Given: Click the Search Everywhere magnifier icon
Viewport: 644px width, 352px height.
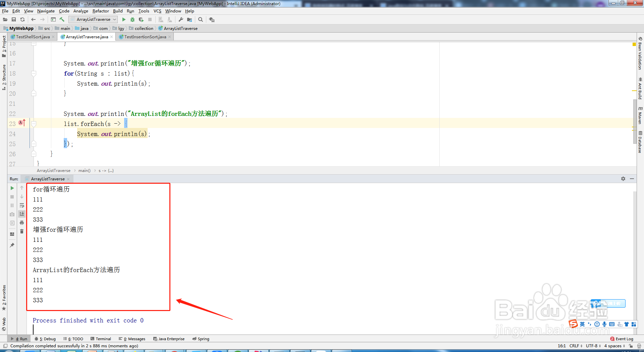Looking at the screenshot, I should click(201, 19).
